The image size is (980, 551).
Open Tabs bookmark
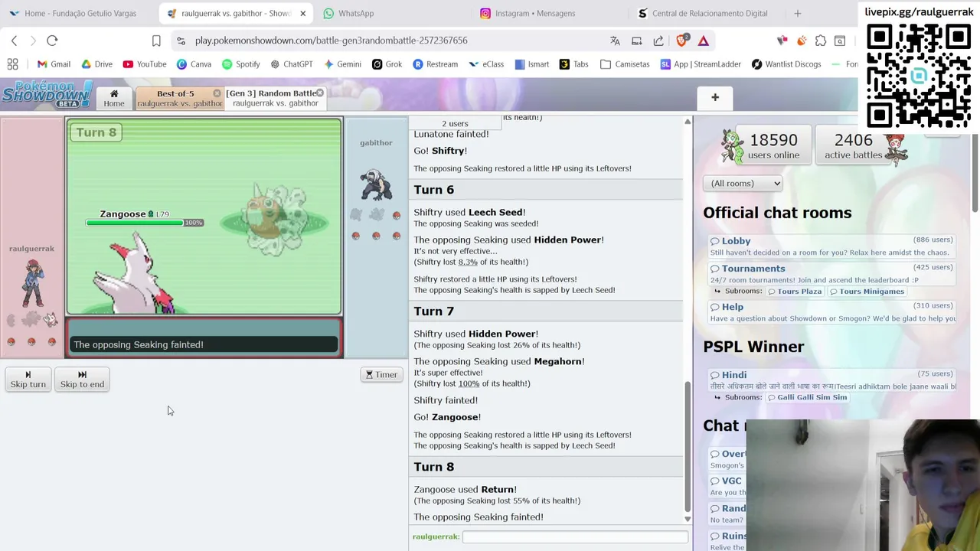coord(574,64)
